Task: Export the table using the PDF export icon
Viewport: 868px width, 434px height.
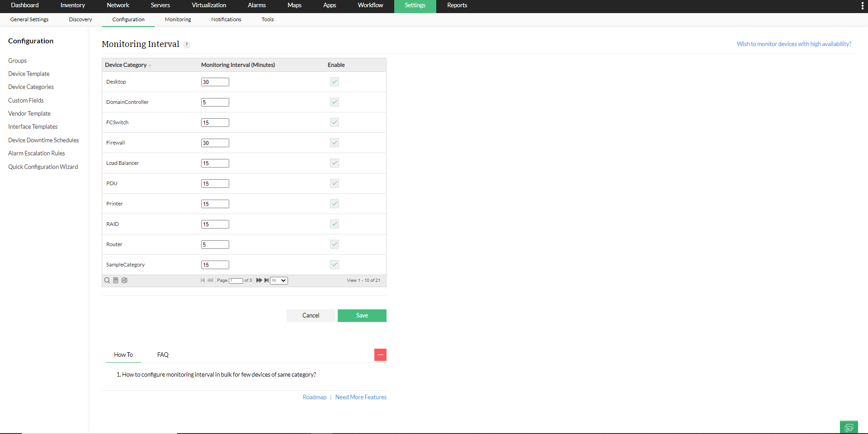Action: coord(116,280)
